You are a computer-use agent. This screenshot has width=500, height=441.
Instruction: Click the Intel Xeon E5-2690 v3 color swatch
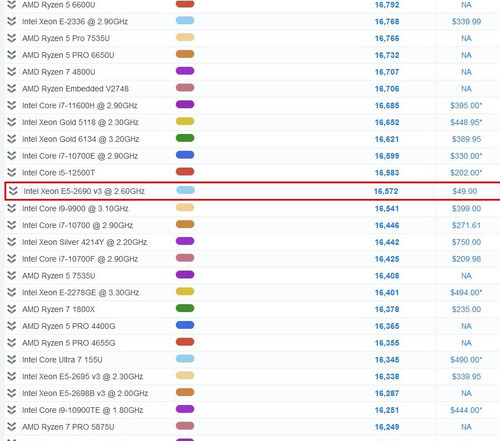point(186,190)
